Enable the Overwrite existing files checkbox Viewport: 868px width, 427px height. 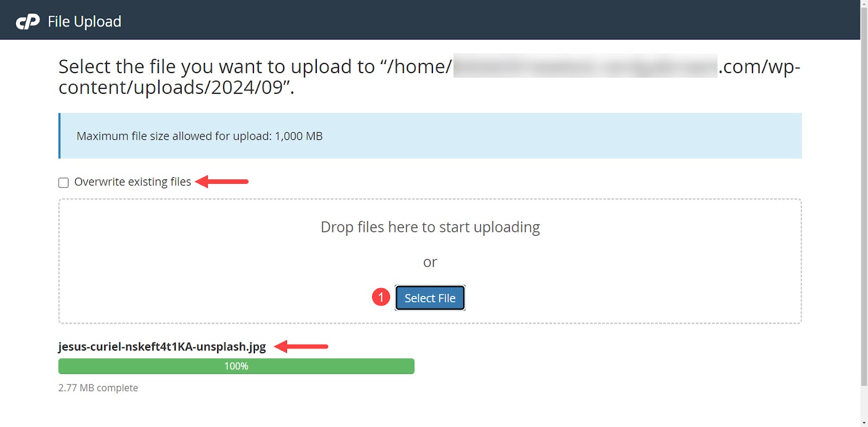(x=63, y=183)
